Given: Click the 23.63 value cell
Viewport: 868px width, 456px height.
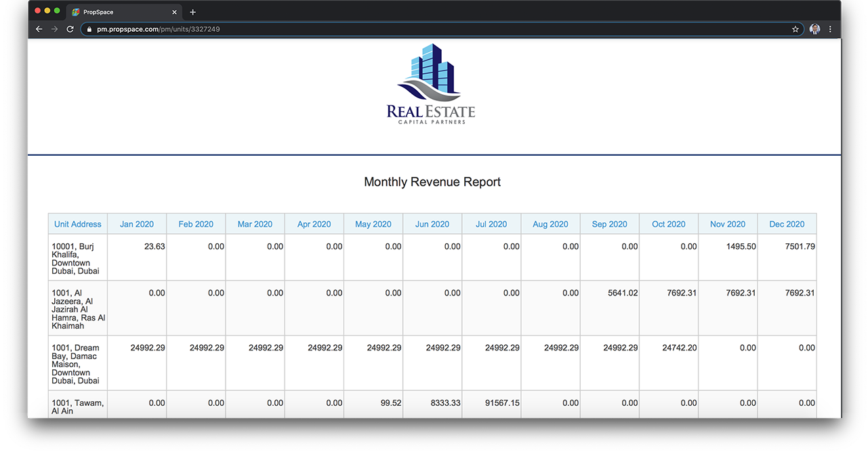Looking at the screenshot, I should 137,258.
